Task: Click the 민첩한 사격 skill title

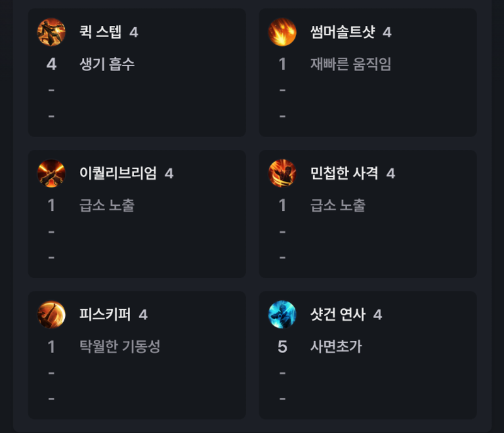Action: [x=344, y=173]
